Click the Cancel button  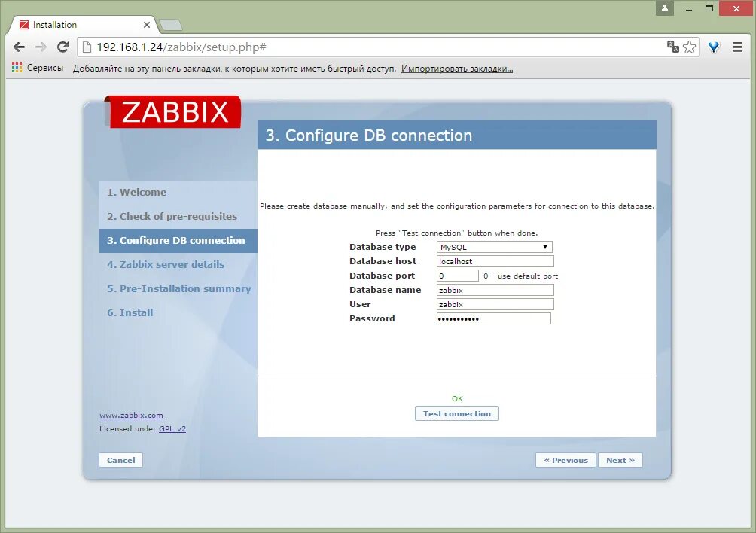121,460
